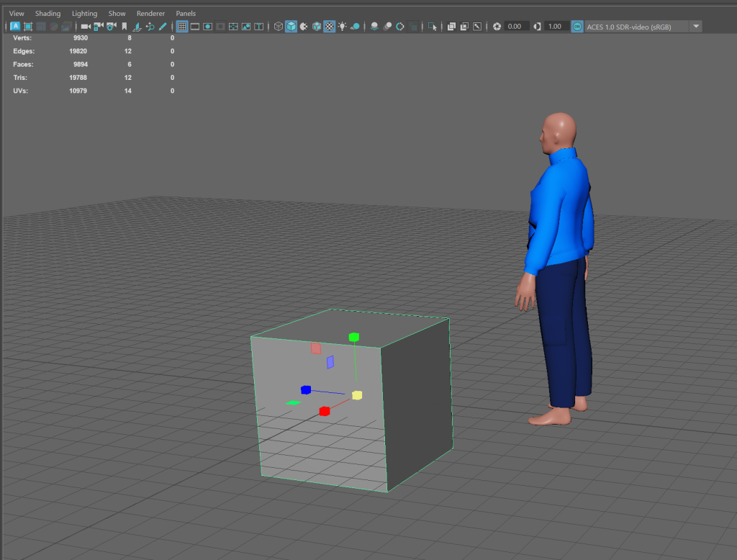
Task: Toggle smooth shade all mode
Action: [291, 27]
